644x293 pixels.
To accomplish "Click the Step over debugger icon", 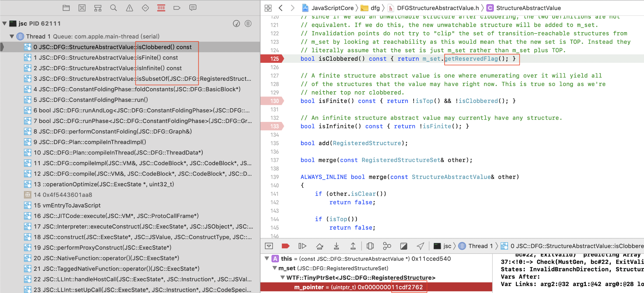I will tap(319, 246).
